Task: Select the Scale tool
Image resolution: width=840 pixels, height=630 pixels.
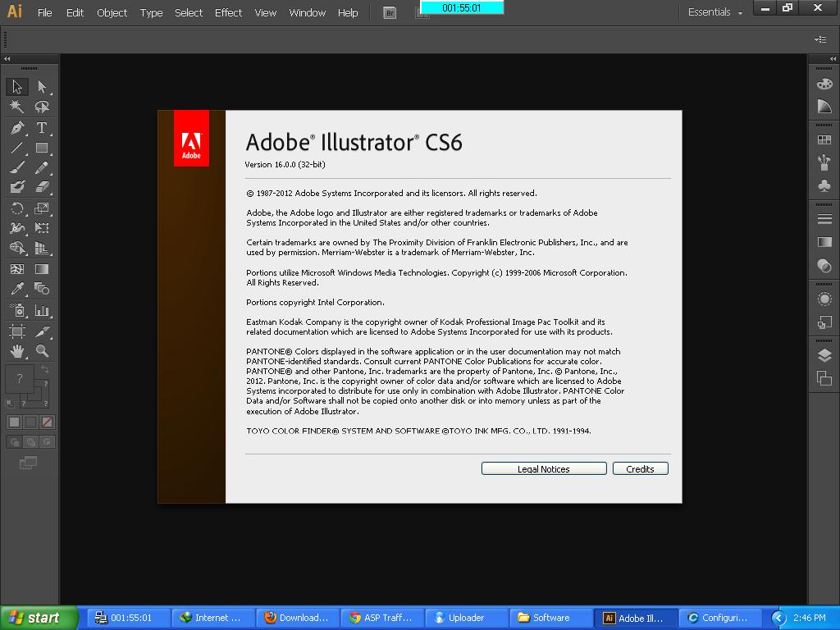Action: click(x=42, y=208)
